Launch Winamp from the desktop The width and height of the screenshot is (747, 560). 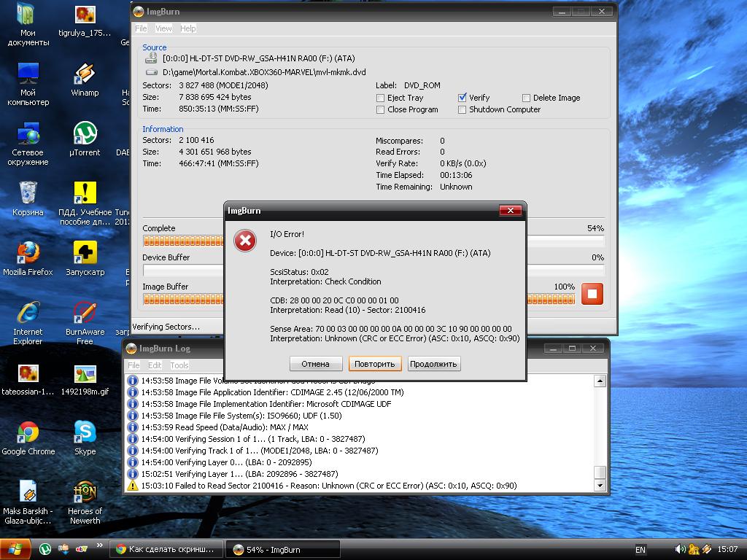point(85,80)
